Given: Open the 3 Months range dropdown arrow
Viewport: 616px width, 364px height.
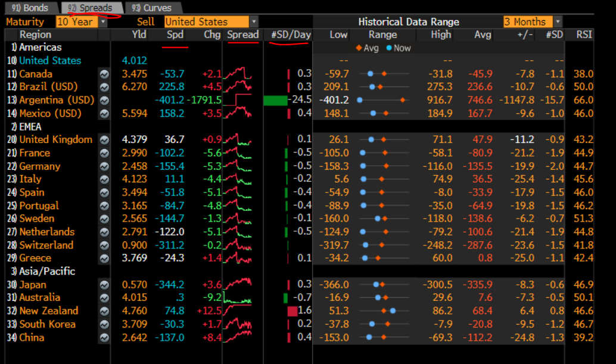Looking at the screenshot, I should (x=558, y=21).
